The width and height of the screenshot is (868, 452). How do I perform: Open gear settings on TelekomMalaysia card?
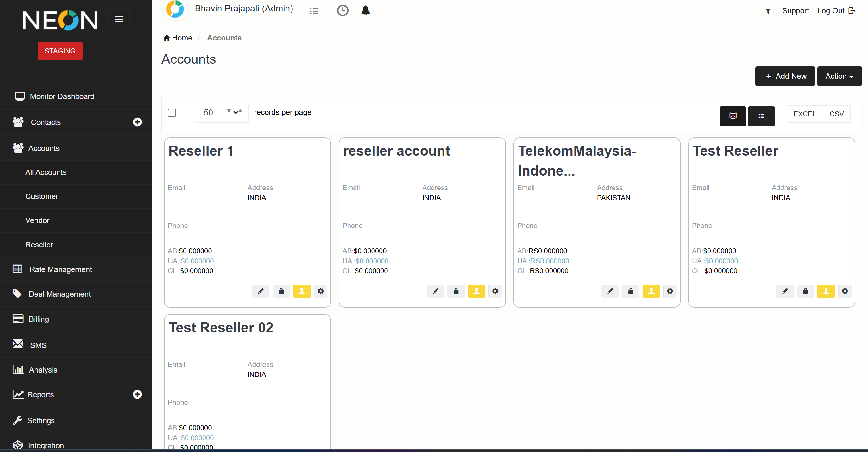pyautogui.click(x=670, y=291)
